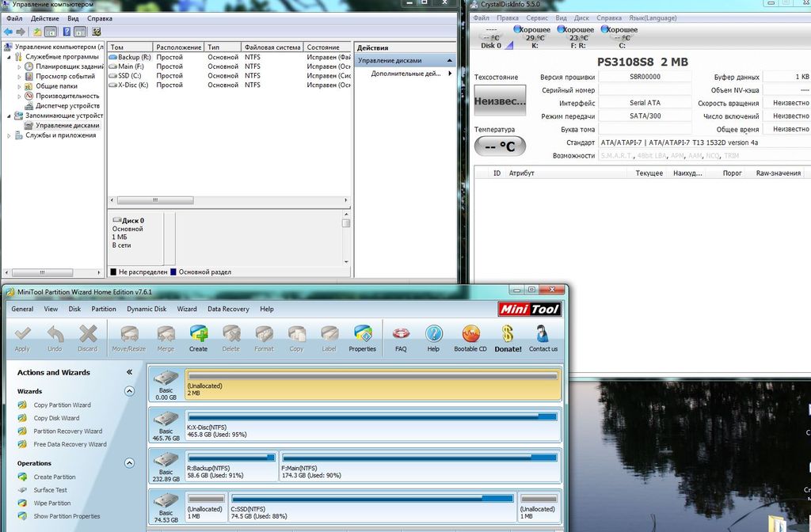Open Действие menu in Computer Management
This screenshot has height=532, width=811.
(44, 18)
